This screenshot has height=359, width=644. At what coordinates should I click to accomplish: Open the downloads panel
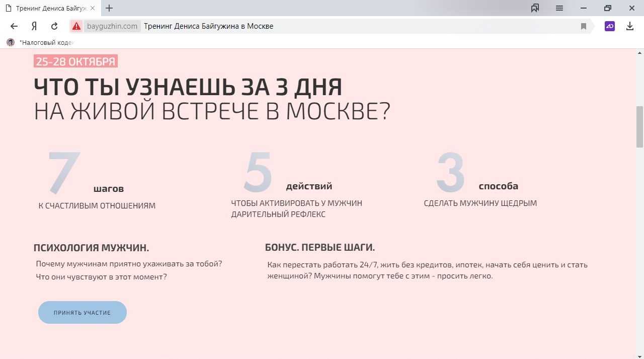coord(629,26)
